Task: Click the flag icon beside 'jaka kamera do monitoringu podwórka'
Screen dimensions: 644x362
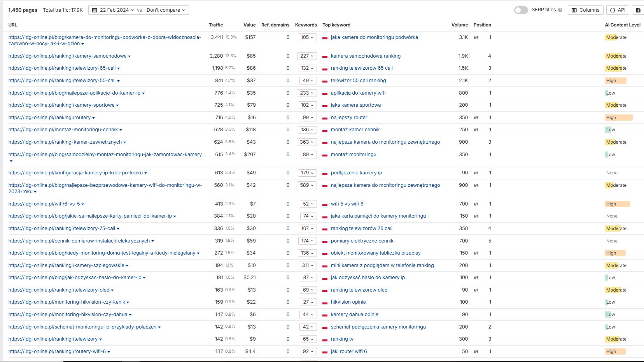Action: coord(325,37)
